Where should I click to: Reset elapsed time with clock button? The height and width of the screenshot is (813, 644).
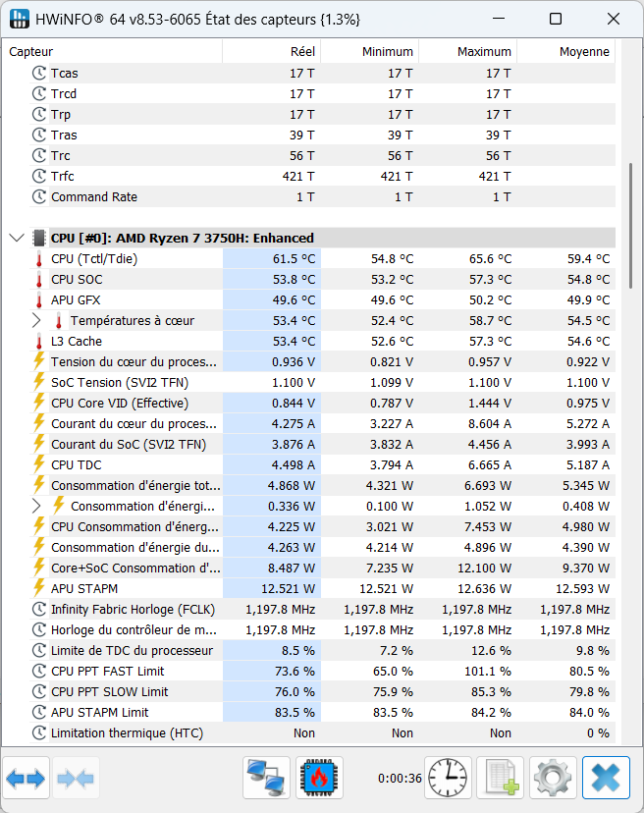448,778
